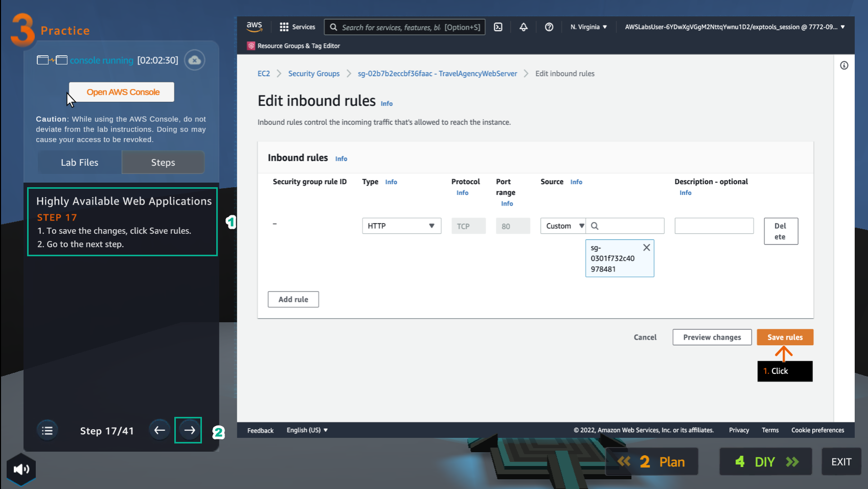Switch to the Steps tab

(x=163, y=163)
